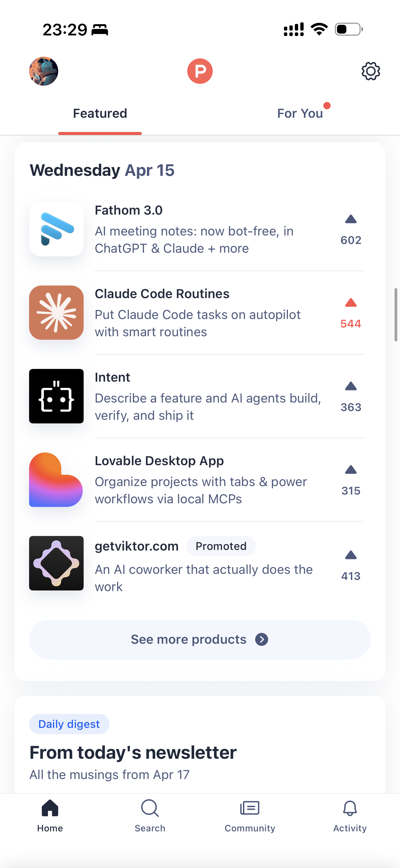The height and width of the screenshot is (868, 400).
Task: Tap the Lovable heart icon
Action: (56, 480)
